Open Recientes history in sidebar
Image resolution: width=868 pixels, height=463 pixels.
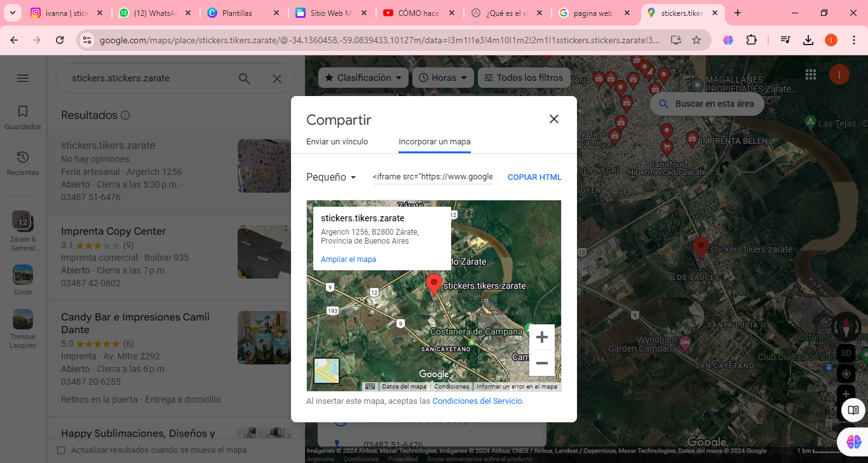[23, 163]
